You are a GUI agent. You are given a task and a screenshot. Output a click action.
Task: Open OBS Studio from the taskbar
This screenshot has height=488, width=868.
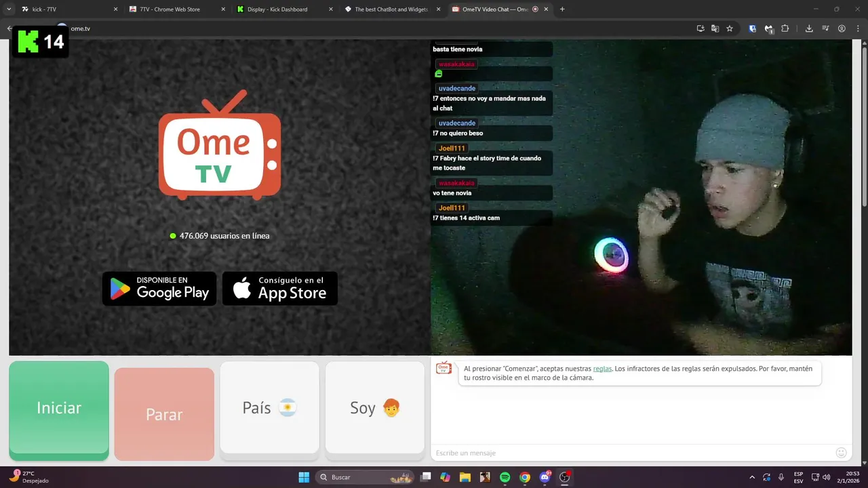click(564, 477)
